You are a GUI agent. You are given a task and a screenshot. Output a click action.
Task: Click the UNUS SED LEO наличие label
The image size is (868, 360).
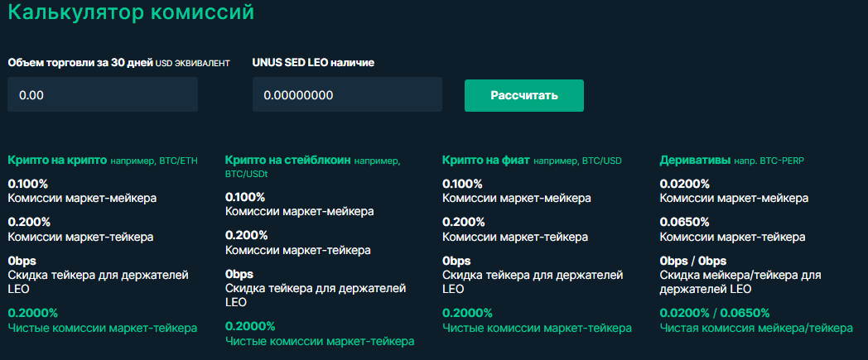click(313, 63)
